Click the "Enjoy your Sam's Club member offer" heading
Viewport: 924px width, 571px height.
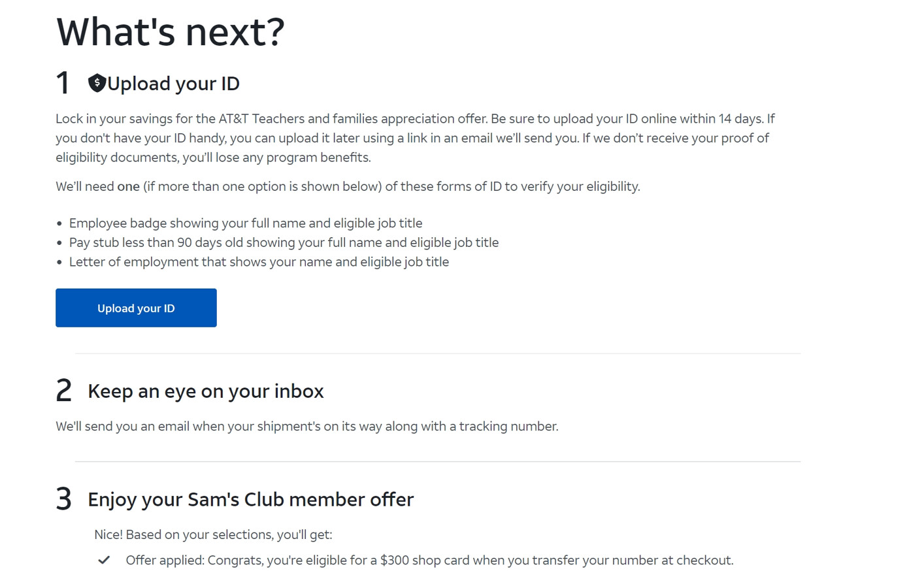[x=251, y=499]
